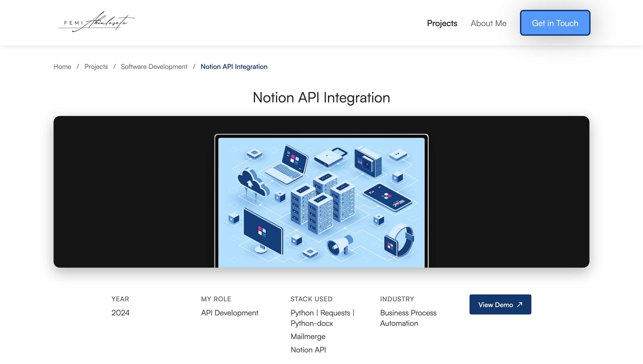Select Notion API Integration breadcrumb
The width and height of the screenshot is (643, 364).
point(234,66)
